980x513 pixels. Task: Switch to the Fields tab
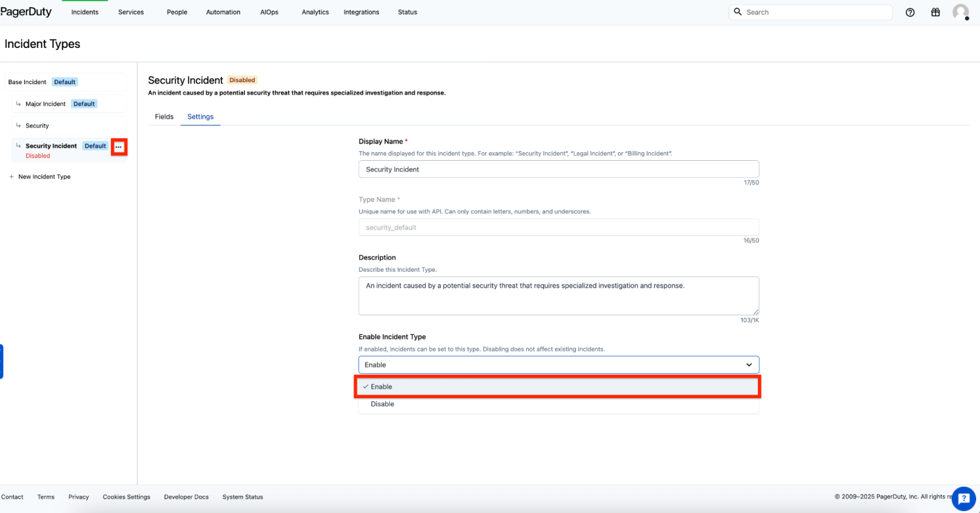(x=164, y=117)
